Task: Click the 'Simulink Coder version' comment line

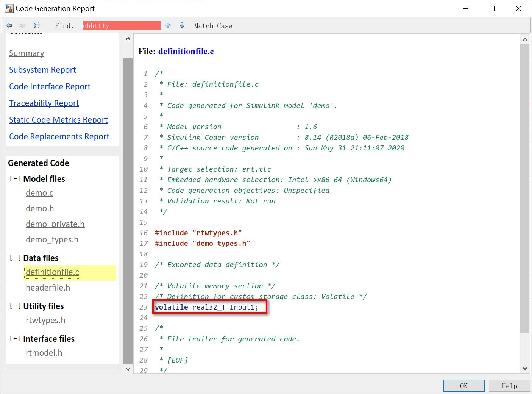Action: 284,137
